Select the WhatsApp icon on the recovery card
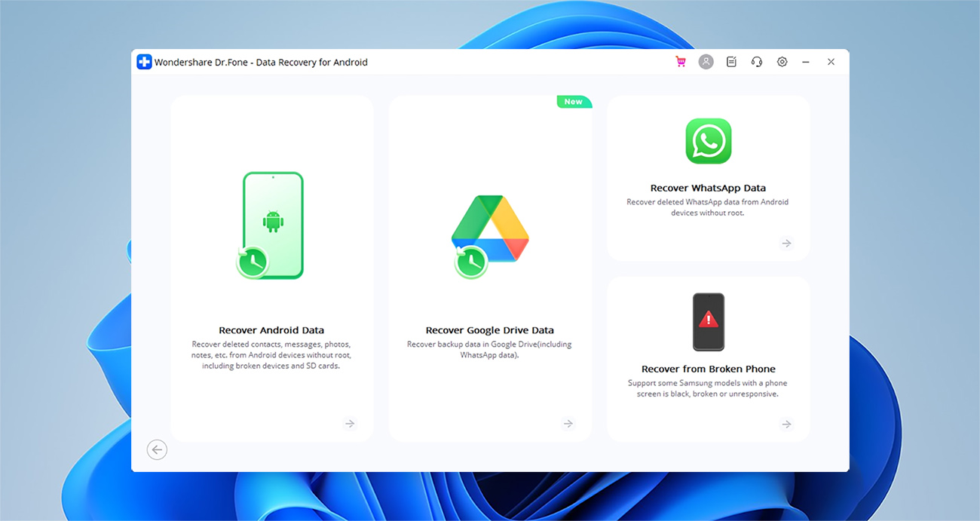 pyautogui.click(x=708, y=141)
